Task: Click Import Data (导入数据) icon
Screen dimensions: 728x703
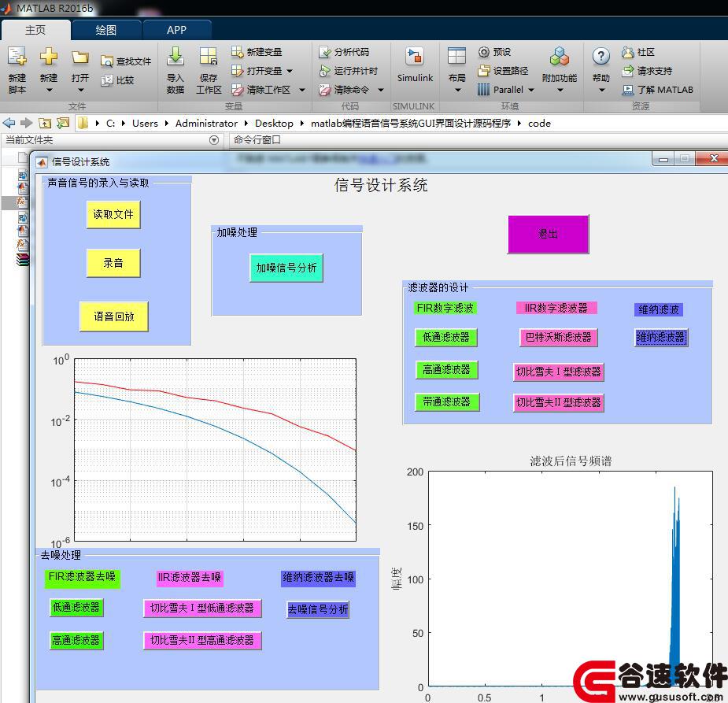Action: (176, 57)
